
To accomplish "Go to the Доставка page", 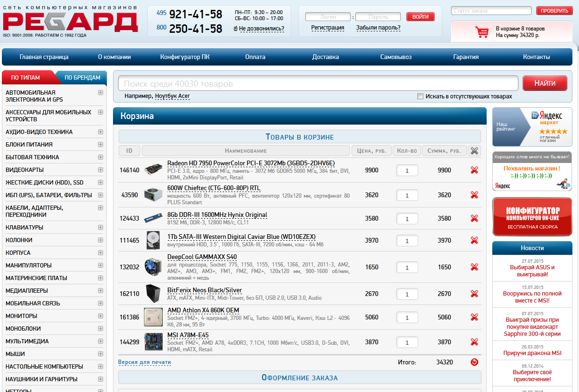I will 325,57.
